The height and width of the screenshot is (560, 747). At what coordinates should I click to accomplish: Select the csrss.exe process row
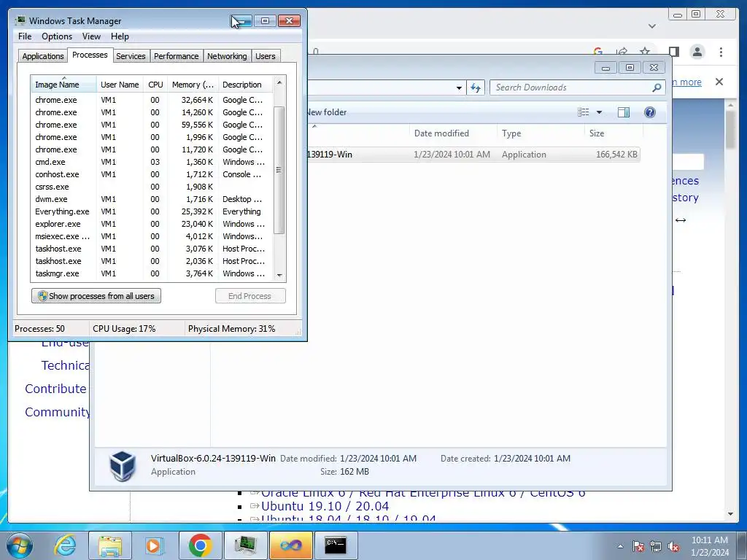click(152, 187)
